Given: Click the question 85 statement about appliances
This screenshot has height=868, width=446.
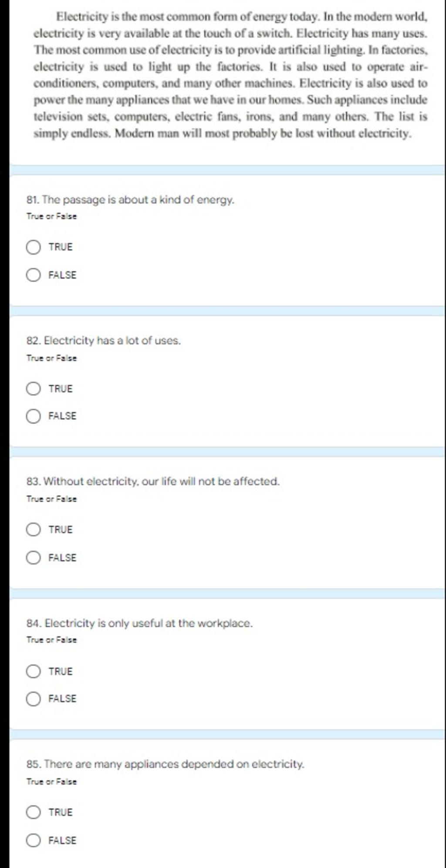Looking at the screenshot, I should (x=166, y=764).
